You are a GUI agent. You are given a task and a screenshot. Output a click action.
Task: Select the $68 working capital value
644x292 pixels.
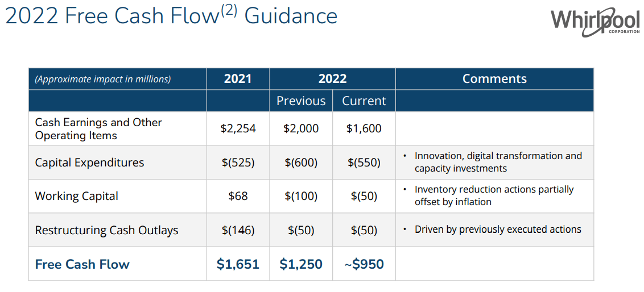238,196
